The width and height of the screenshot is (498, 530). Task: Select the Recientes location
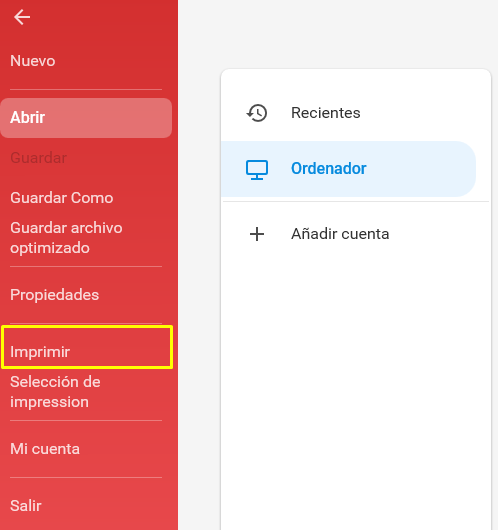click(348, 113)
